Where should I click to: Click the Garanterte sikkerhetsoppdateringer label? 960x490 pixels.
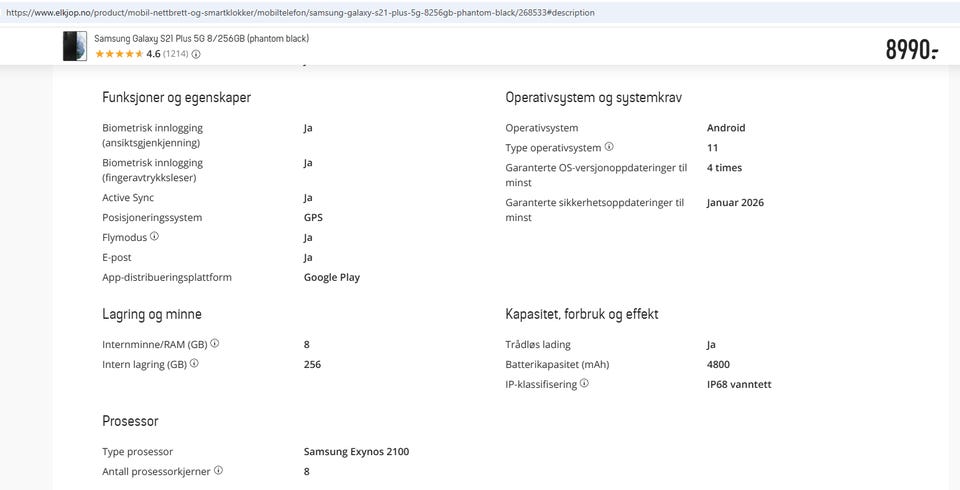(x=594, y=210)
